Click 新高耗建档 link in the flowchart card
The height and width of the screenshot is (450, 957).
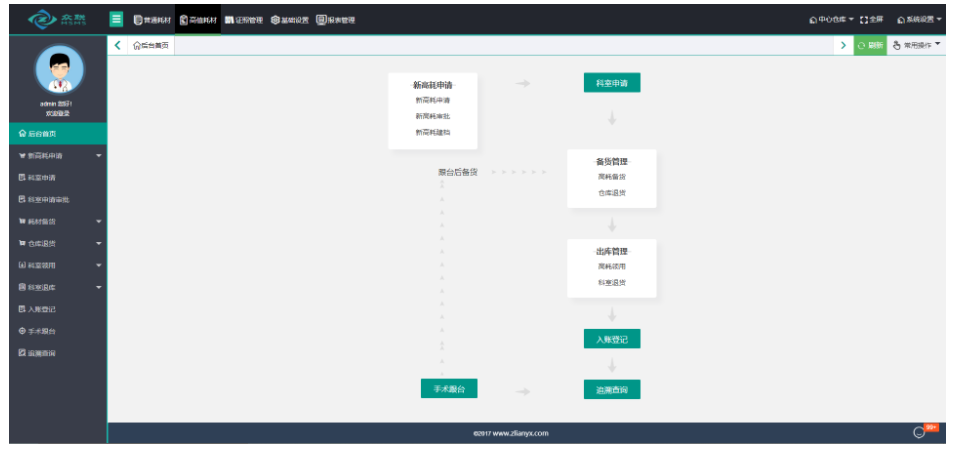coord(433,132)
